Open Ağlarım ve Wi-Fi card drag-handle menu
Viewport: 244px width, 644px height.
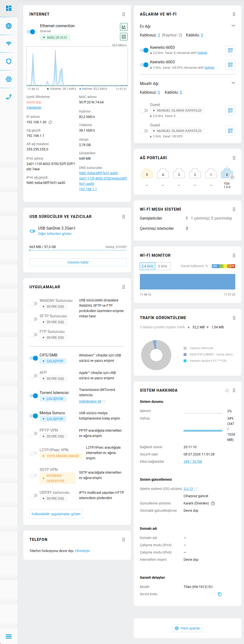[234, 14]
